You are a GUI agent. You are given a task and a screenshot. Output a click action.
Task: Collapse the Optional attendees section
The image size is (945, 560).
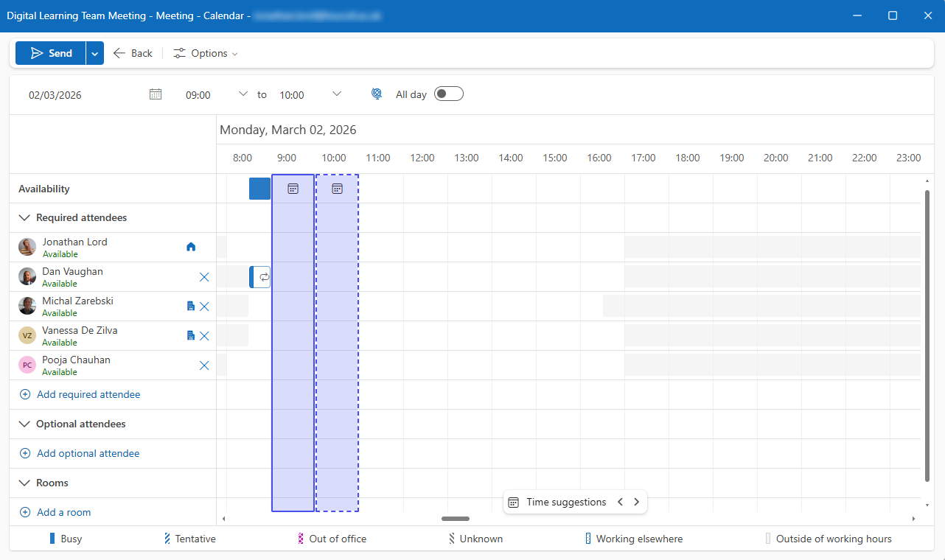[24, 424]
